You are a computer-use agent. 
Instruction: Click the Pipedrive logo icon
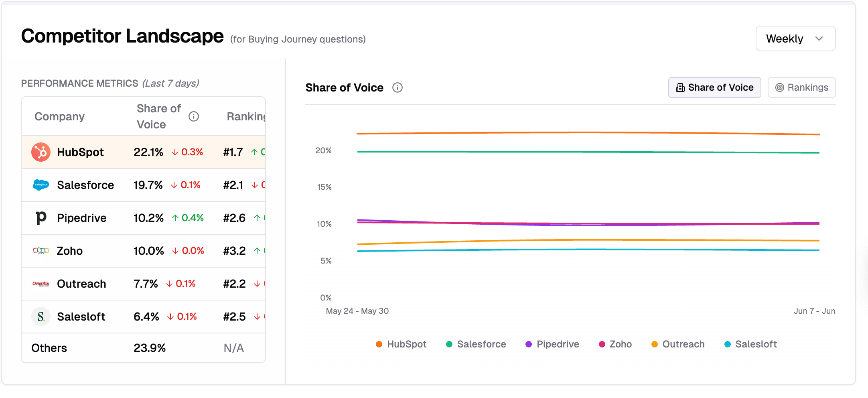[41, 218]
